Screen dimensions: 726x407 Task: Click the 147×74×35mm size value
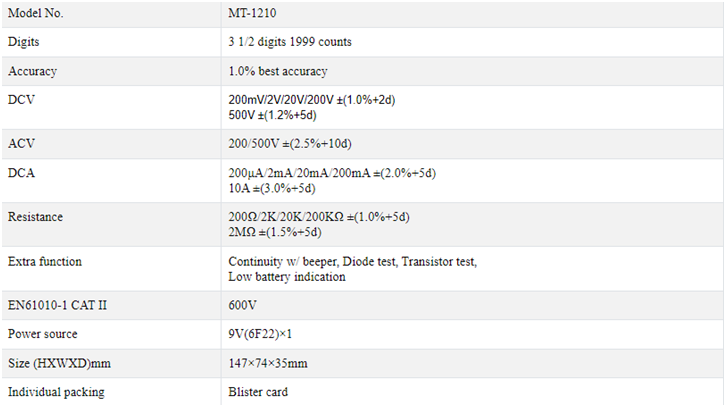pos(268,363)
